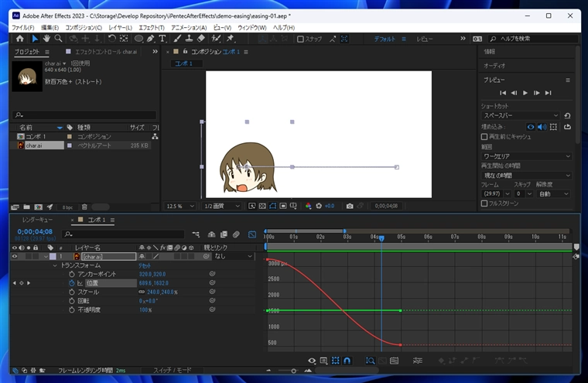Screen dimensions: 588x383
Task: Open the shortcut spacebar dropdown
Action: (520, 115)
